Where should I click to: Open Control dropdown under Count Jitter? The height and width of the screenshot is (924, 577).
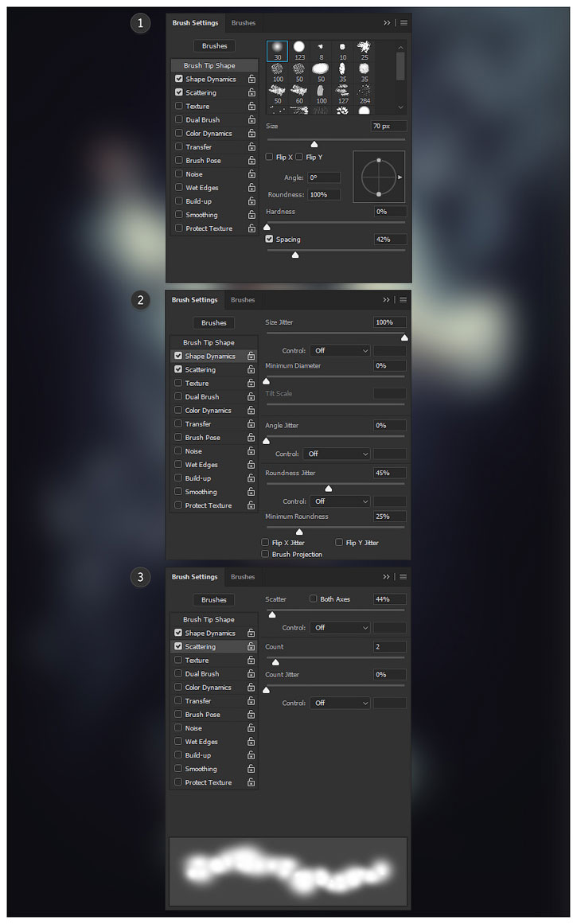(x=340, y=703)
